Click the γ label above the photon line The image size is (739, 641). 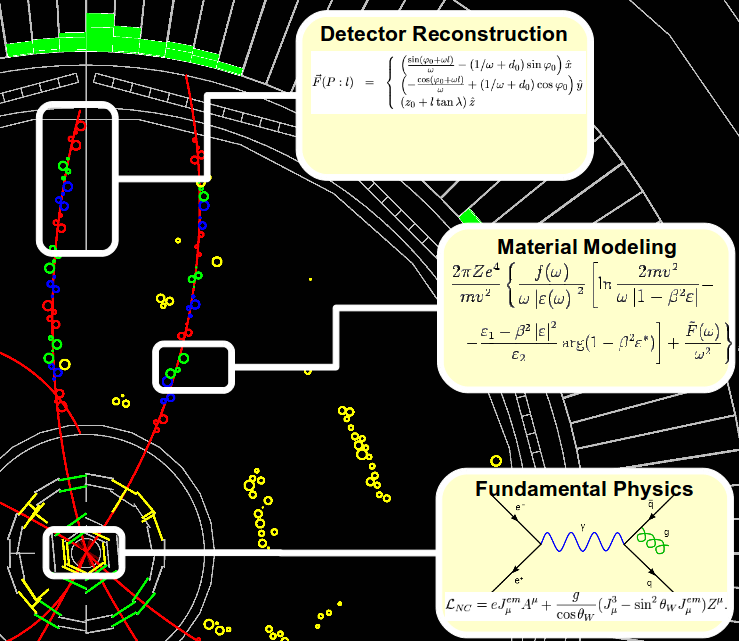[583, 527]
